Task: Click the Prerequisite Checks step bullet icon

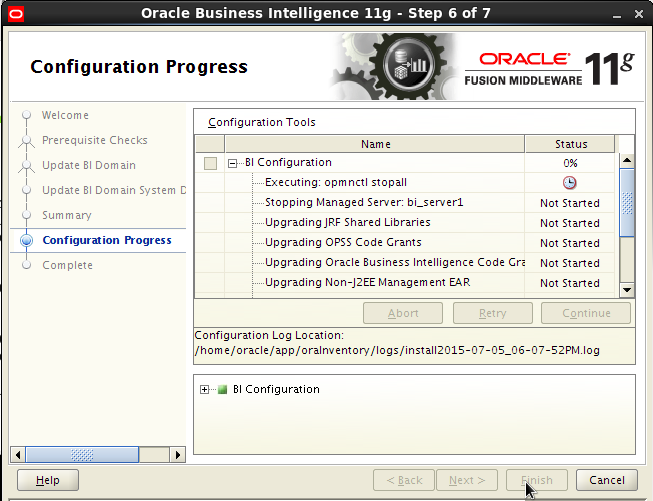Action: pos(27,140)
